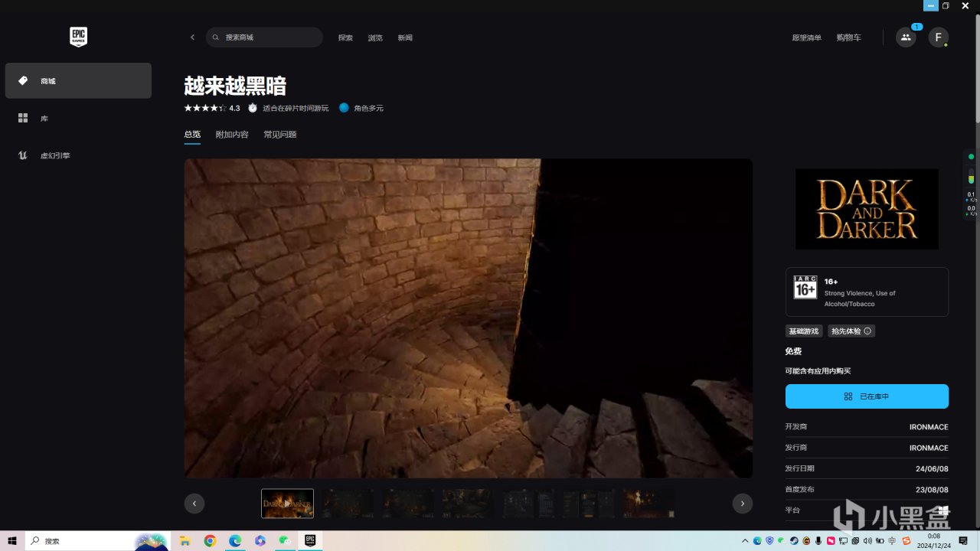Screen dimensions: 980x551
Task: Open WeChat from the taskbar
Action: click(x=285, y=541)
